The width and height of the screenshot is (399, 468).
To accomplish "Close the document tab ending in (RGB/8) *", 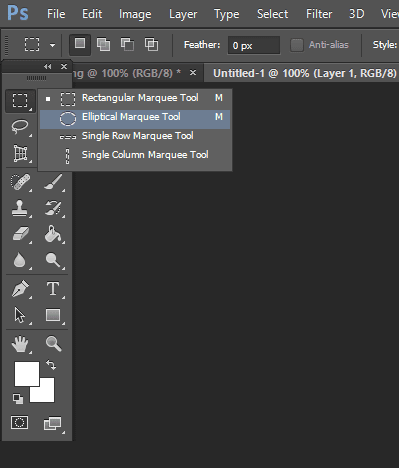I will [193, 72].
